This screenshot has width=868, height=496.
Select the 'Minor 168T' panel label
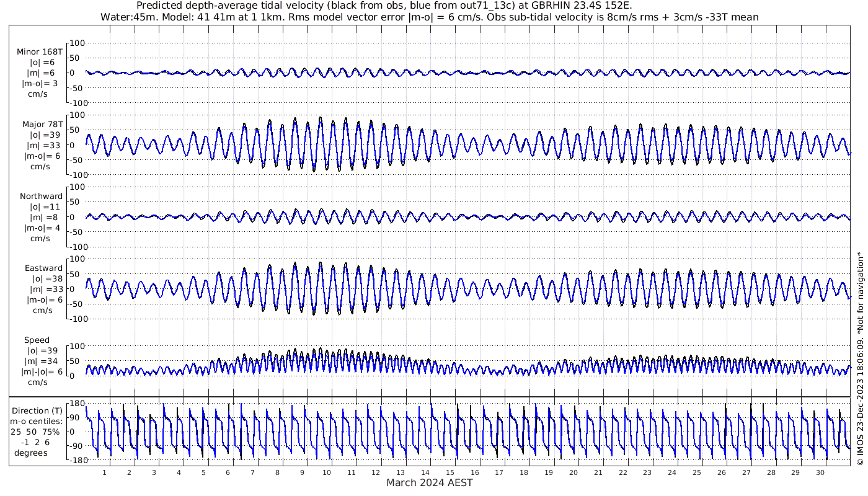[x=41, y=52]
